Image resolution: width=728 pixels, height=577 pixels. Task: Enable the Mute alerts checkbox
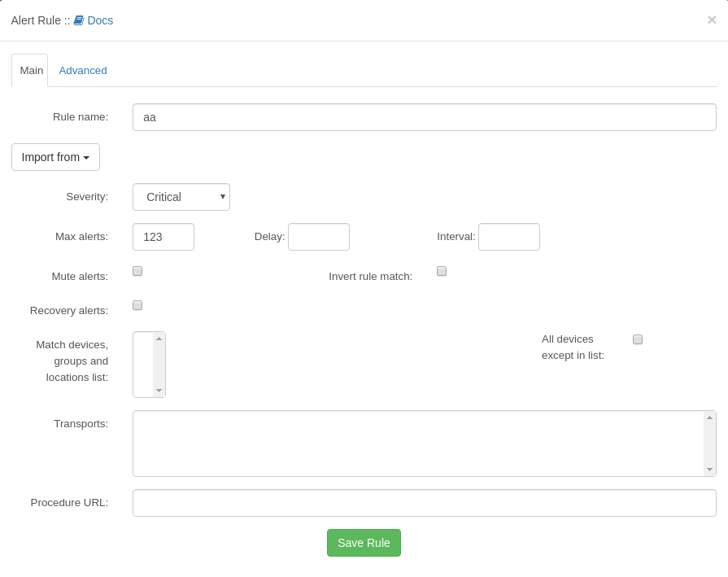tap(137, 271)
